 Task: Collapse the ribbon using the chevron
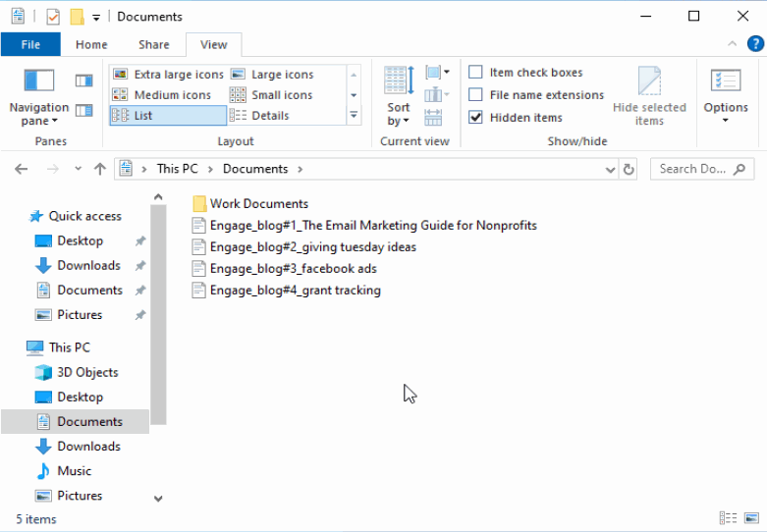point(732,44)
